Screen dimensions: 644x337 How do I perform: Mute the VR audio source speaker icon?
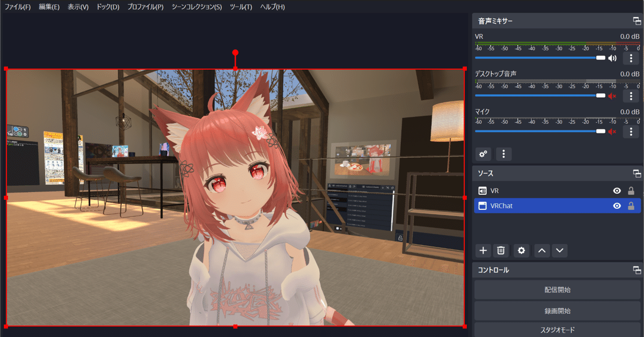pyautogui.click(x=612, y=57)
